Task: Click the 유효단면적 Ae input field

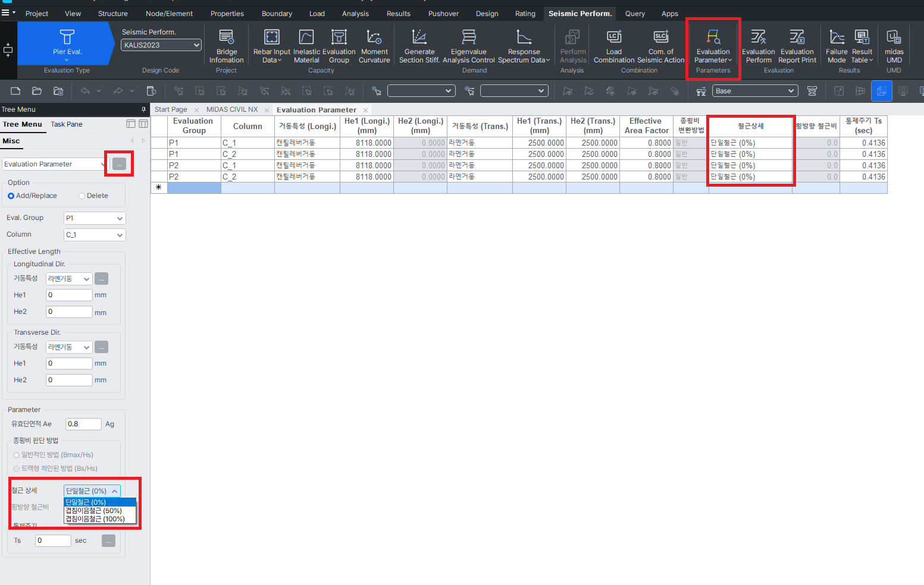Action: pyautogui.click(x=83, y=424)
